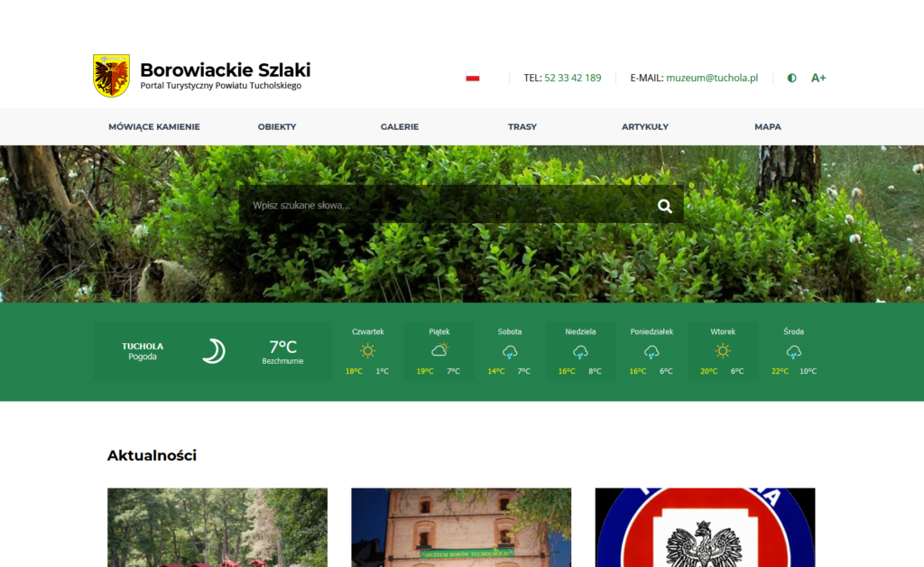Click the Portal Turystyczny Powiatu Tucholskiego subtitle
This screenshot has width=924, height=567.
(221, 86)
